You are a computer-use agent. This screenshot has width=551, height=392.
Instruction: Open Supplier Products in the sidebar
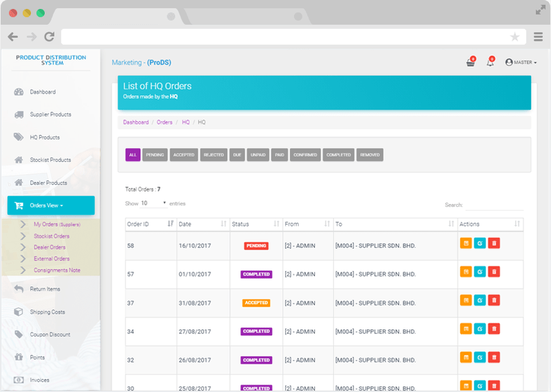pyautogui.click(x=50, y=114)
